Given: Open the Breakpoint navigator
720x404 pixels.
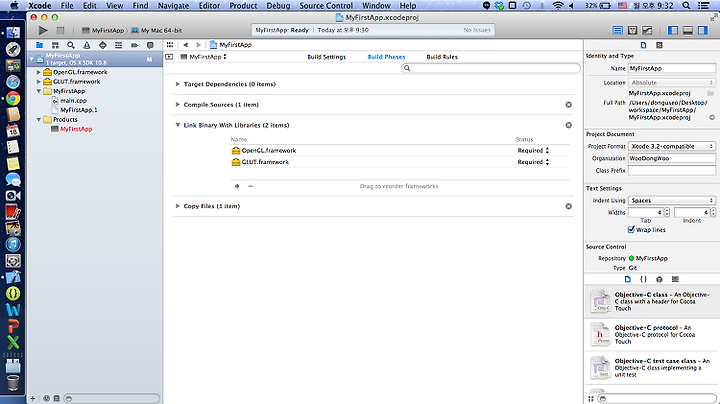Looking at the screenshot, I should [x=134, y=45].
